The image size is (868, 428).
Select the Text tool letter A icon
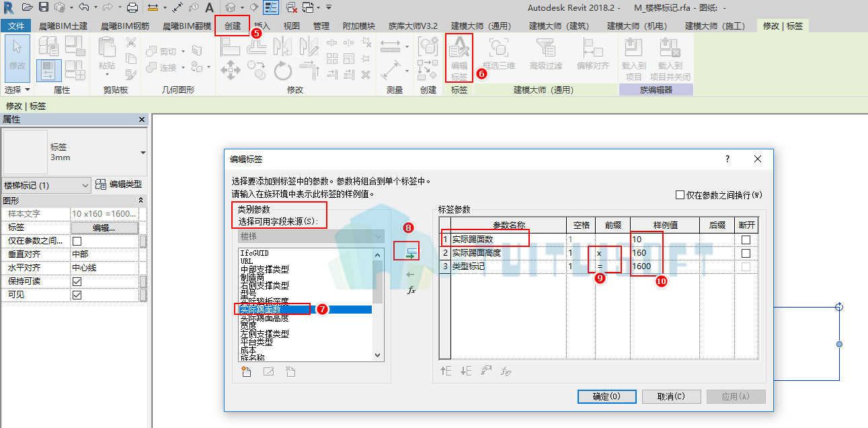coord(209,7)
